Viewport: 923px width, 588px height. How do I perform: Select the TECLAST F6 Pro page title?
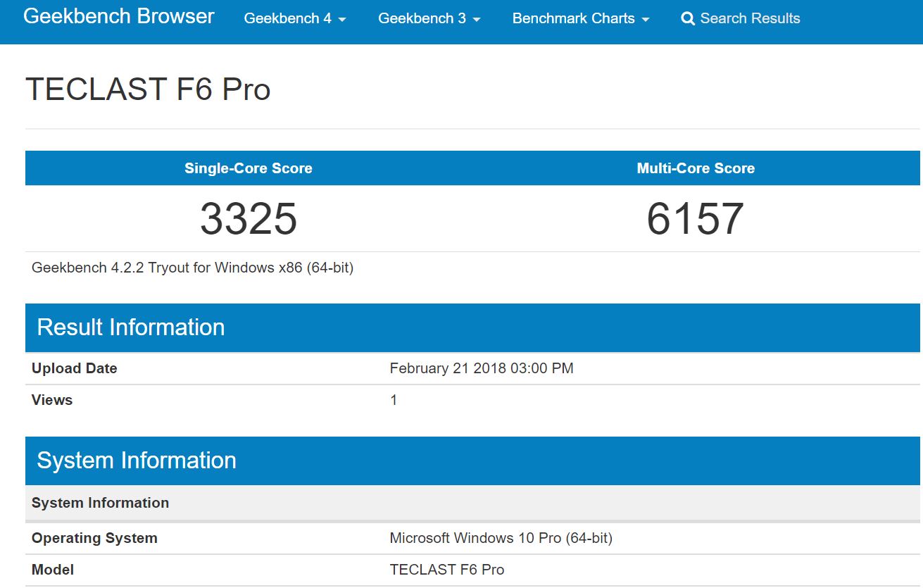148,89
